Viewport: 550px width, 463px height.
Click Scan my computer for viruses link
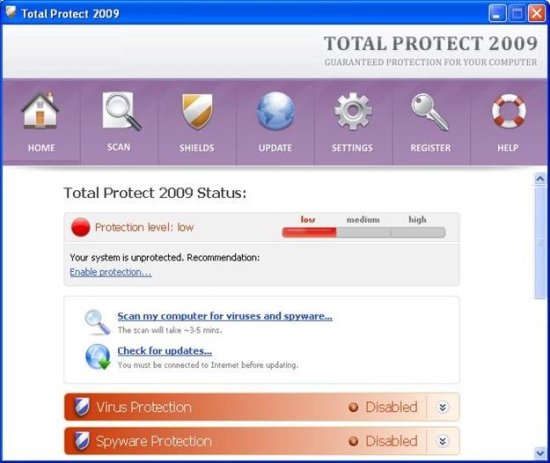[x=225, y=316]
